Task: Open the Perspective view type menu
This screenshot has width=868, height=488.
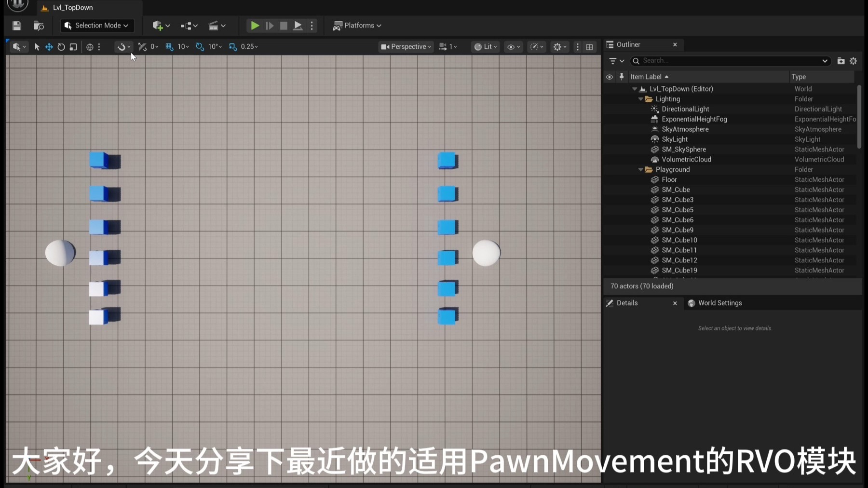Action: coord(406,47)
